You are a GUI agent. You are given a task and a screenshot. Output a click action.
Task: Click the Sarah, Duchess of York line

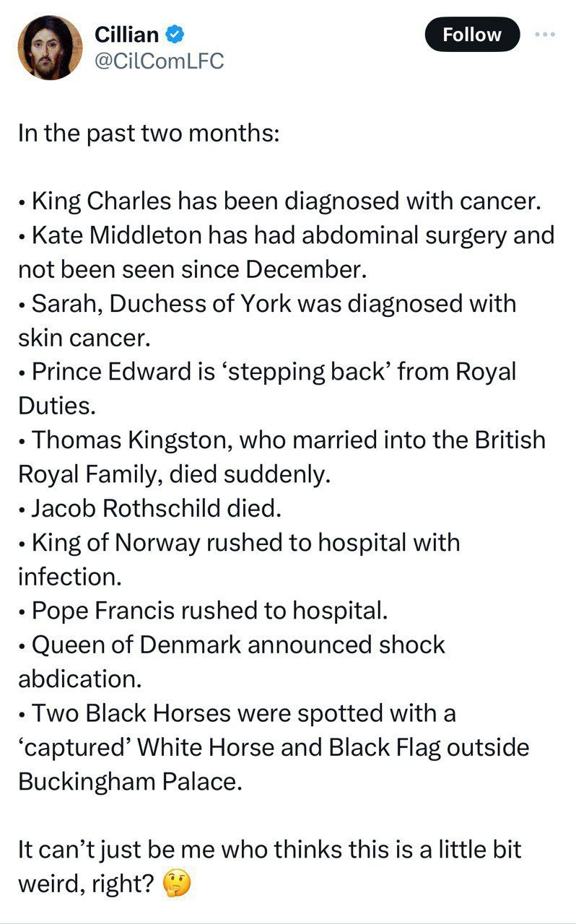point(267,320)
